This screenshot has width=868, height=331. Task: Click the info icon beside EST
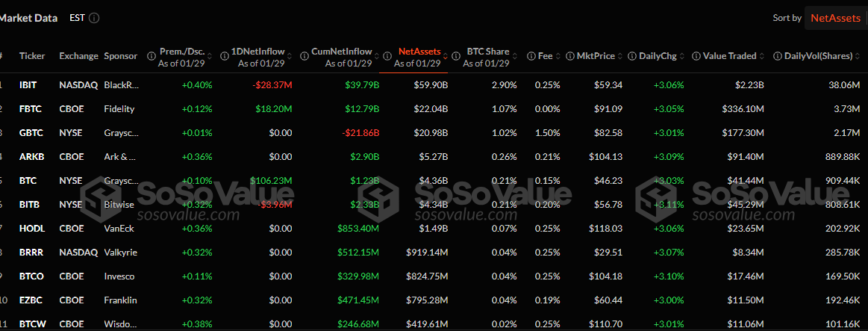pyautogui.click(x=94, y=18)
